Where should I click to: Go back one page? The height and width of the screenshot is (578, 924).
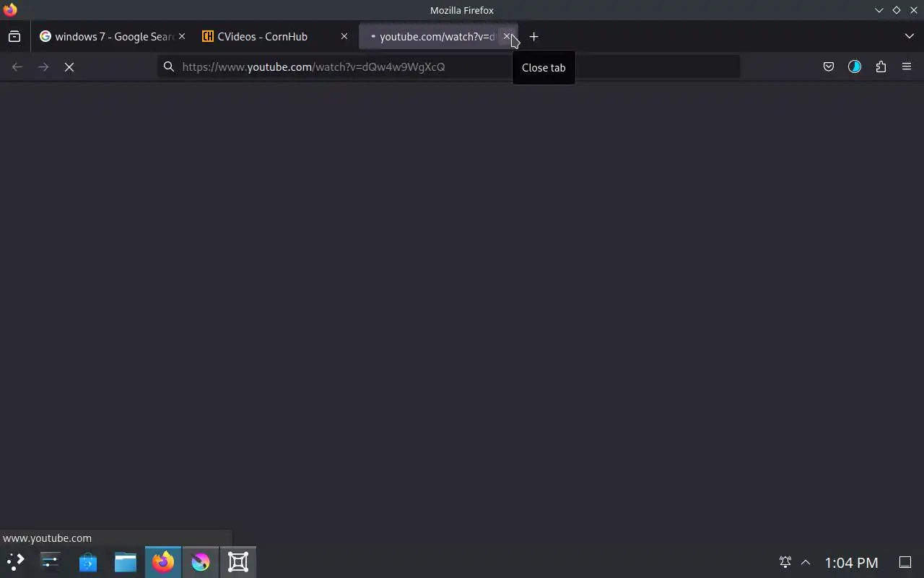(17, 66)
